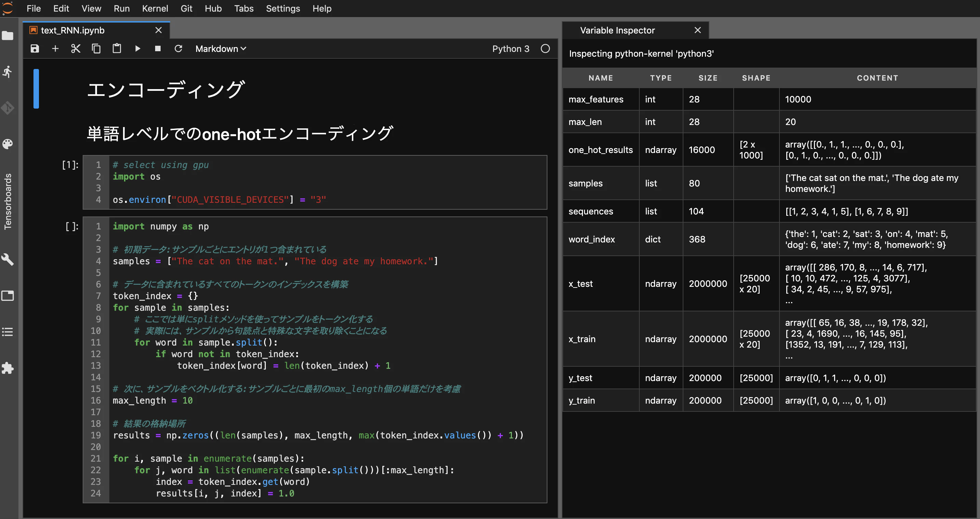Open the wrench tools sidebar icon
This screenshot has height=519, width=980.
tap(8, 260)
